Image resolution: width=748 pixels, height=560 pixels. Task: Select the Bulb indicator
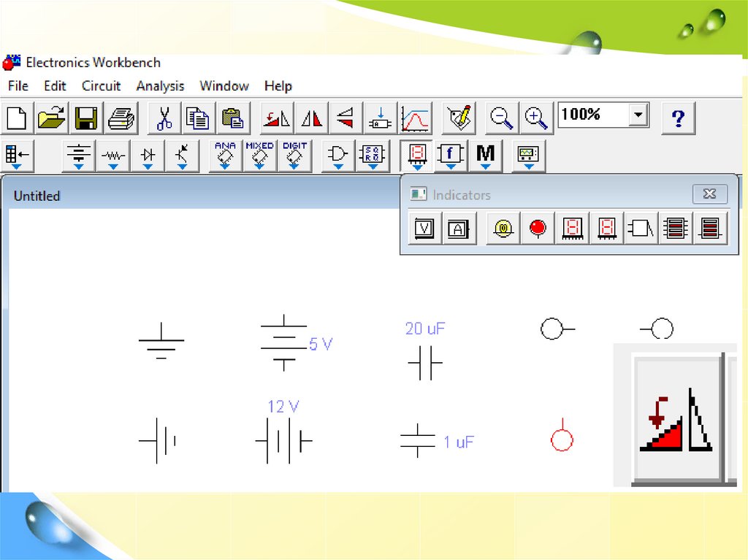coord(503,229)
